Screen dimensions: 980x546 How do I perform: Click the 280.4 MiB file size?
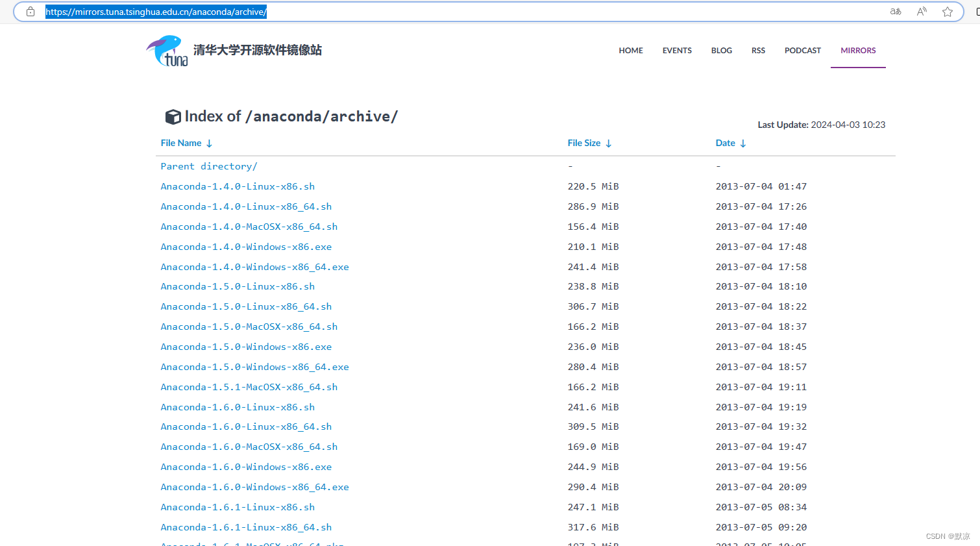(593, 367)
